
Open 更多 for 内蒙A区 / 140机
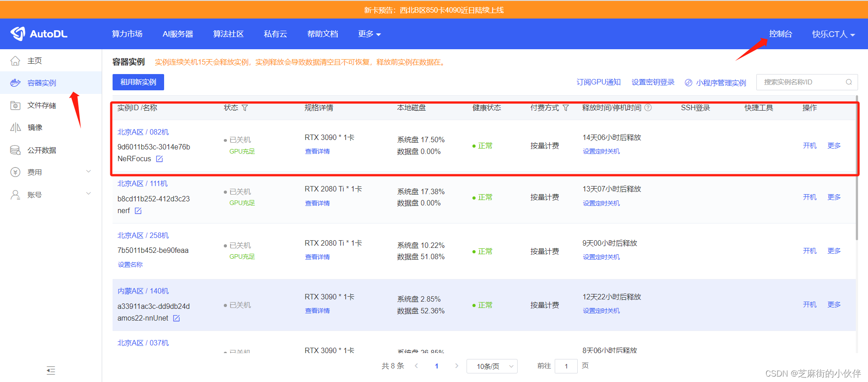[834, 304]
